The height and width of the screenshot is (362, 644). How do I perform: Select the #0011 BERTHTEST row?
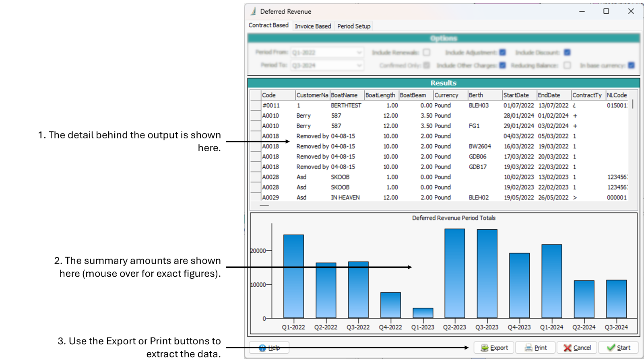[346, 105]
